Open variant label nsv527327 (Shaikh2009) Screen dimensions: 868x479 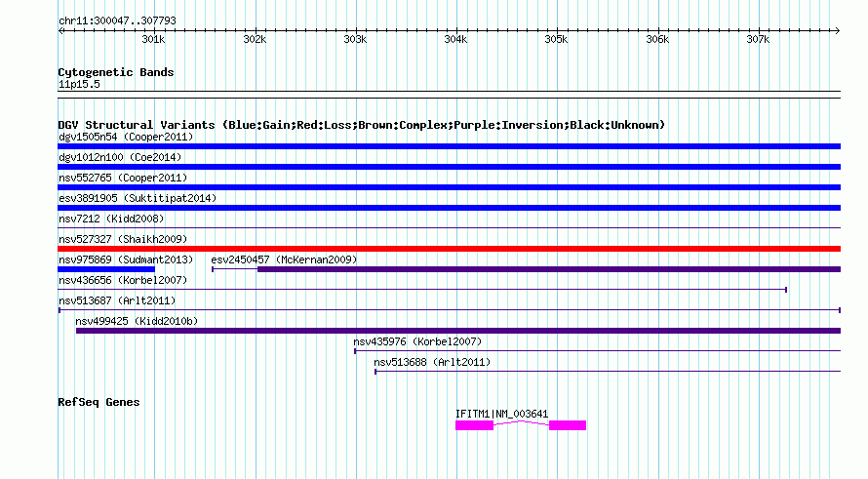tap(123, 239)
